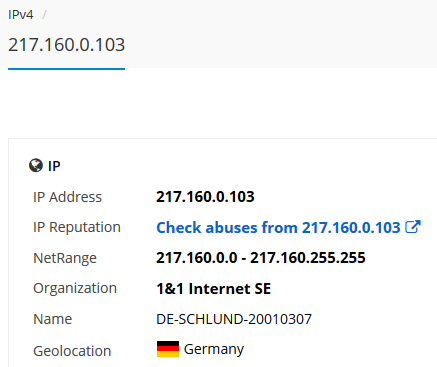Click the network name DE-SCHLUND-20010307

point(234,319)
